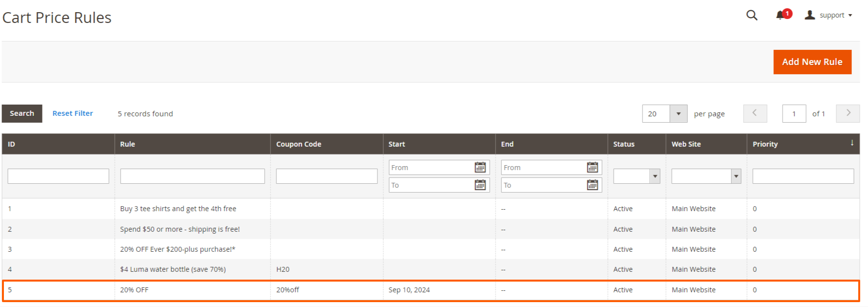Click the '5 records found' text

pos(145,114)
